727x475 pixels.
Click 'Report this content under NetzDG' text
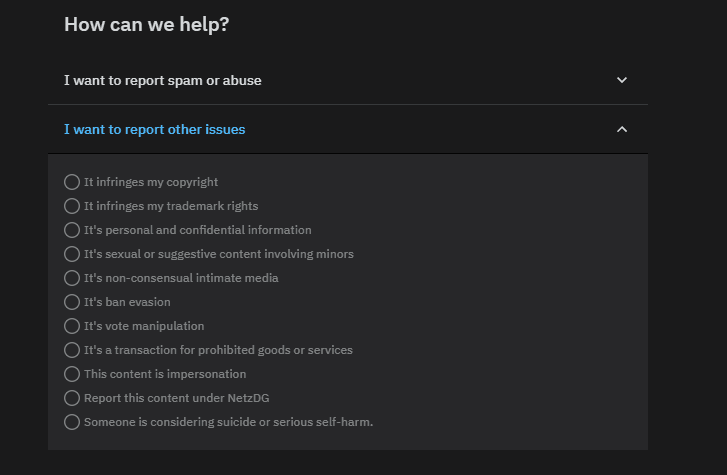tap(177, 398)
